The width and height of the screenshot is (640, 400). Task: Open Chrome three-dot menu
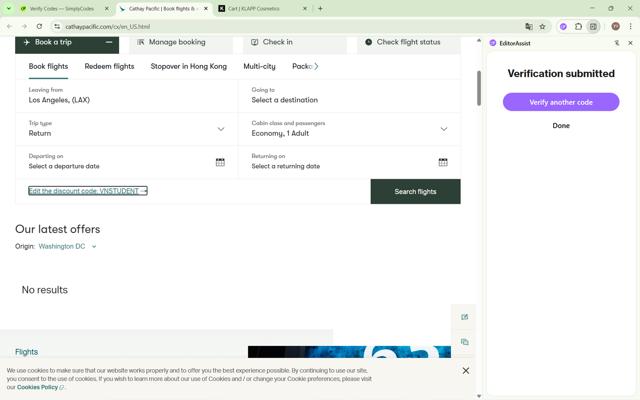630,27
